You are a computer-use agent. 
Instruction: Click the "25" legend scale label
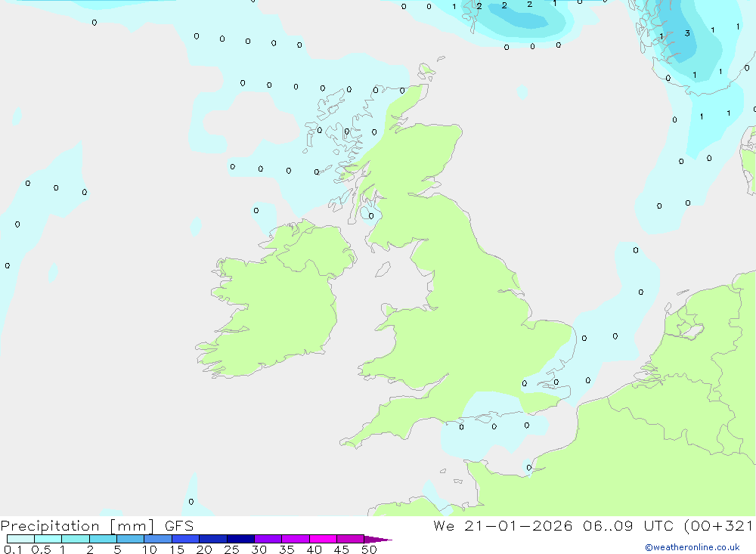tap(231, 549)
